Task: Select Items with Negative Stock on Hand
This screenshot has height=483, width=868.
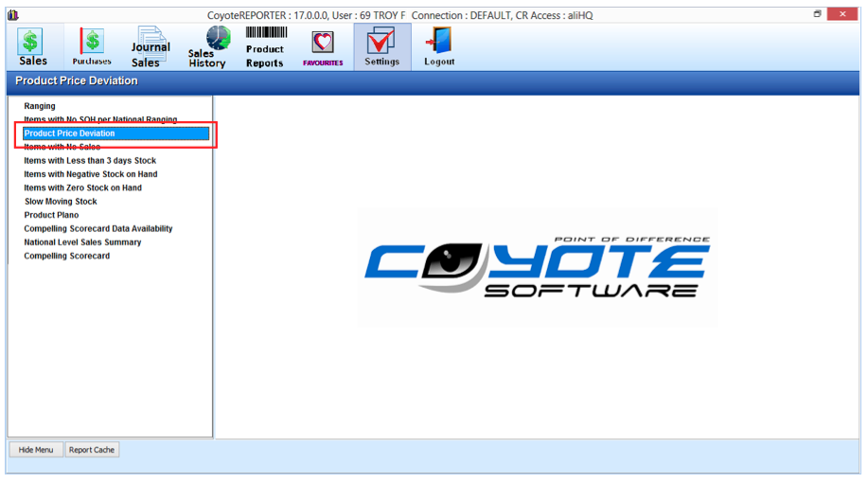Action: point(90,174)
